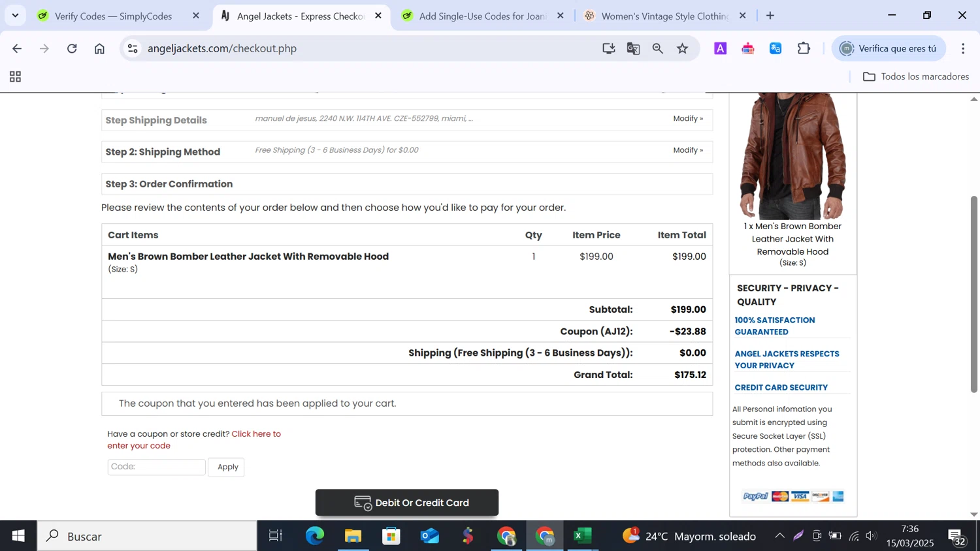The height and width of the screenshot is (551, 980).
Task: Open the blue translate extension icon
Action: pyautogui.click(x=776, y=48)
